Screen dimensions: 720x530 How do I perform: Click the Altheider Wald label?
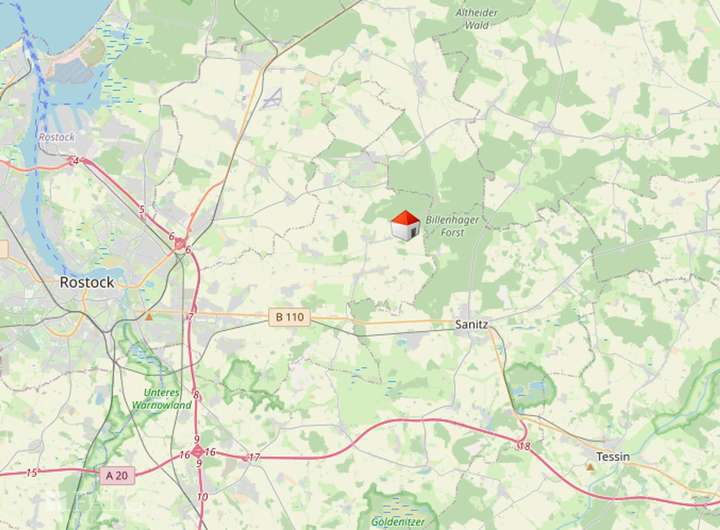477,19
